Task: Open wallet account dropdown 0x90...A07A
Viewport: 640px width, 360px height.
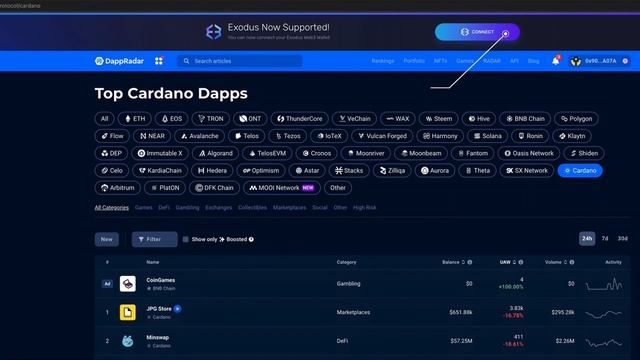Action: (x=600, y=61)
